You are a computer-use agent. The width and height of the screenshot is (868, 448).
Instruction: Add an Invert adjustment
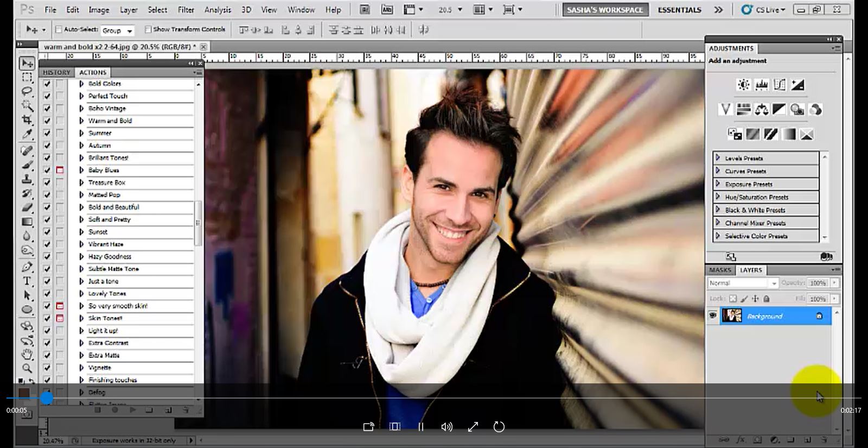[x=735, y=134]
